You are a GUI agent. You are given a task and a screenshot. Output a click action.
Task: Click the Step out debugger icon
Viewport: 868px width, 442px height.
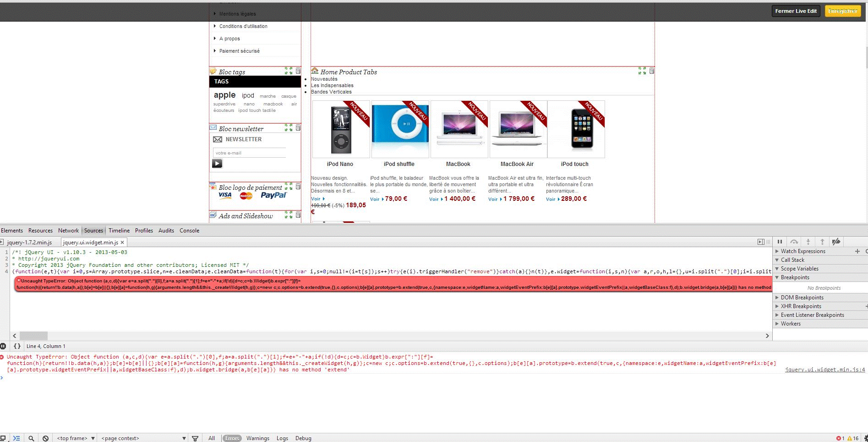[822, 242]
